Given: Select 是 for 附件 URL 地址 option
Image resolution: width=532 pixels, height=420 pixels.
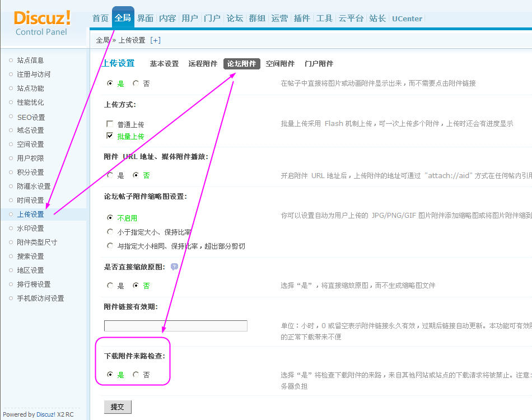Looking at the screenshot, I should click(x=110, y=175).
